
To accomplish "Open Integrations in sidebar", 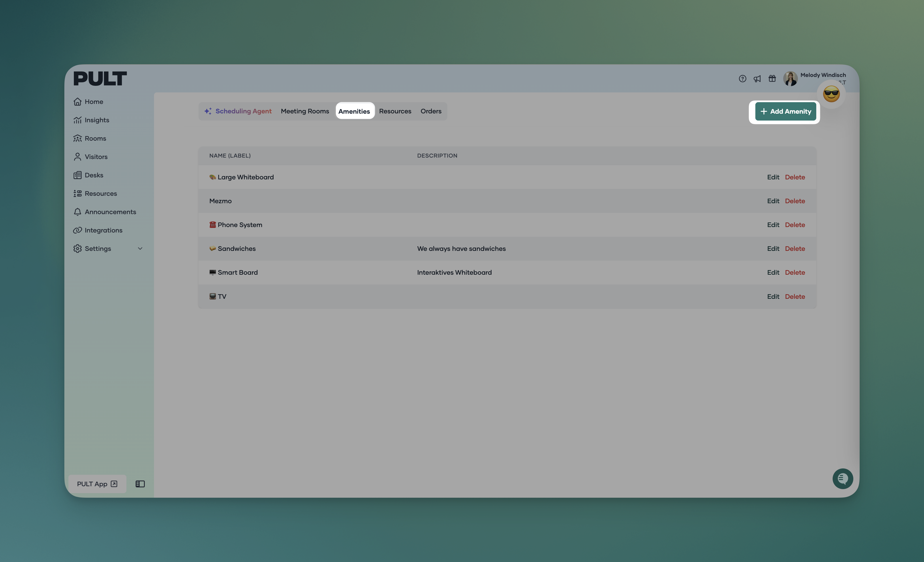I will click(x=103, y=230).
